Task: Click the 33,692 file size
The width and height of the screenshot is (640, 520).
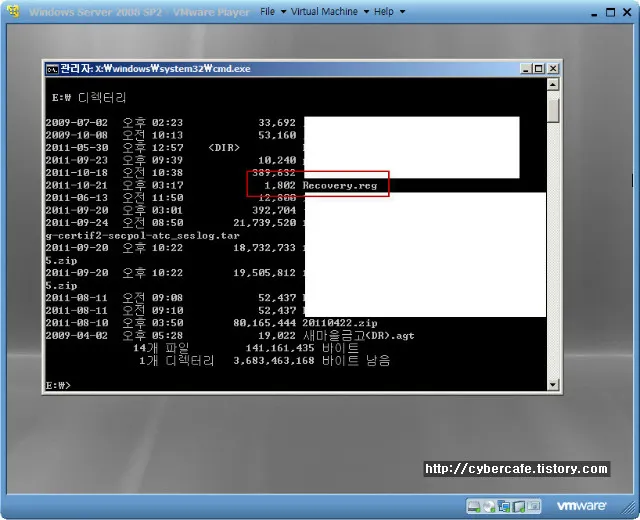Action: [x=277, y=123]
